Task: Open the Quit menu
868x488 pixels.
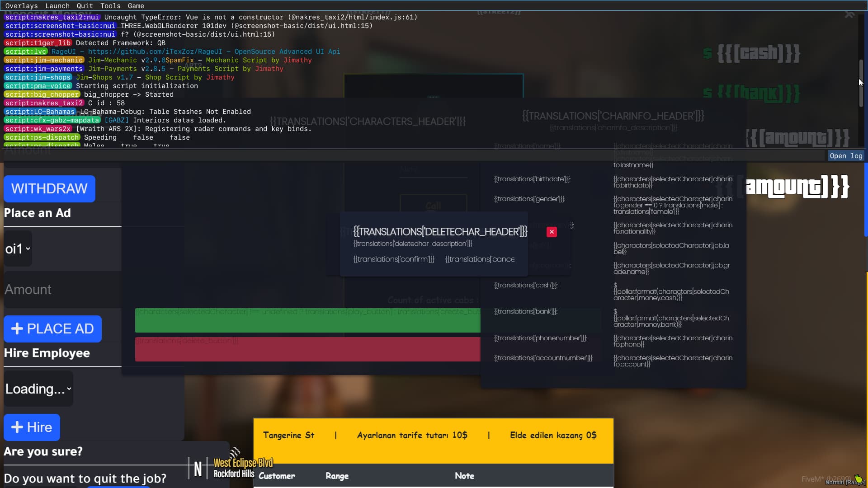Action: click(85, 6)
